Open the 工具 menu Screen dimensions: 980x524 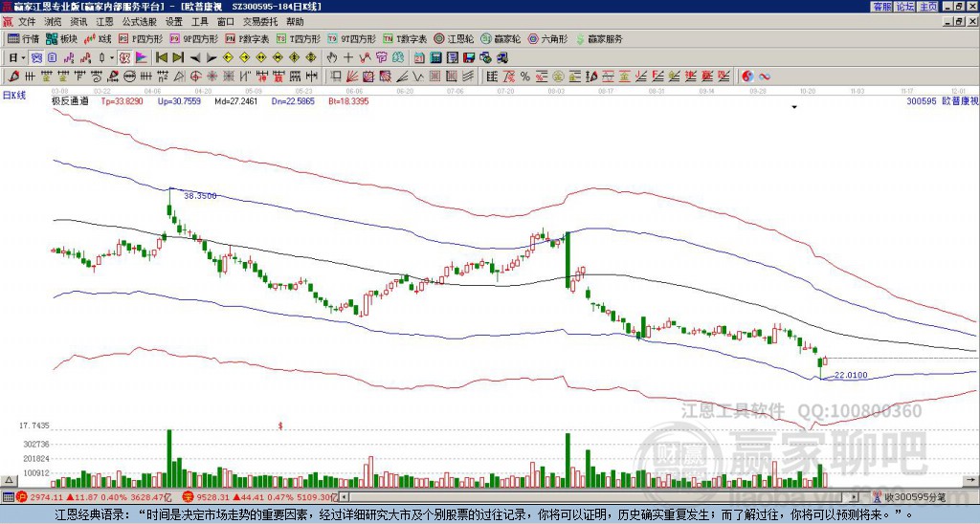(x=199, y=22)
